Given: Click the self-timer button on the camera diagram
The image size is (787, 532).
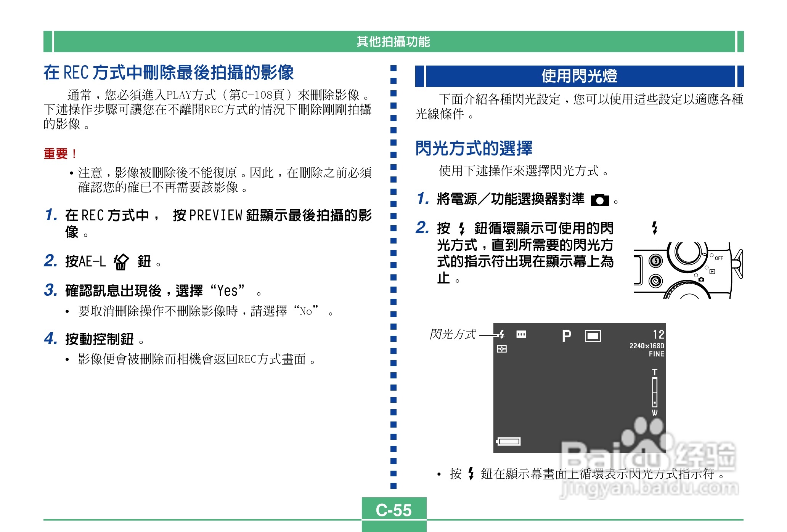Looking at the screenshot, I should (655, 281).
